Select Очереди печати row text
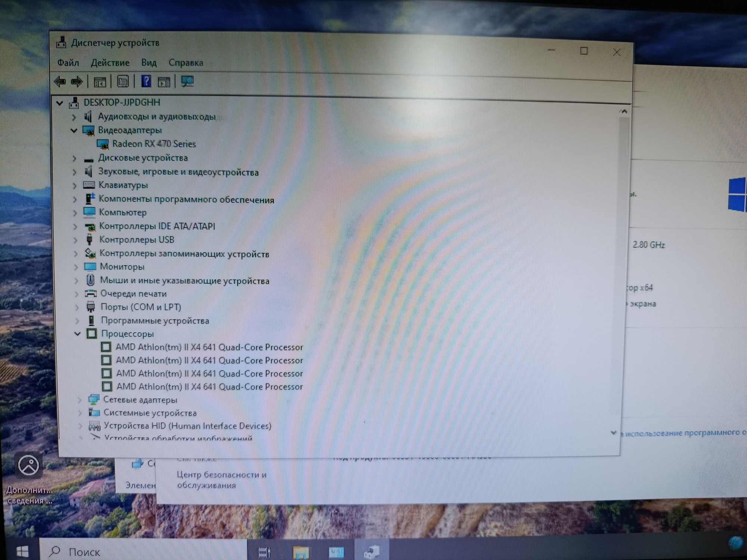Image resolution: width=747 pixels, height=560 pixels. pyautogui.click(x=133, y=294)
